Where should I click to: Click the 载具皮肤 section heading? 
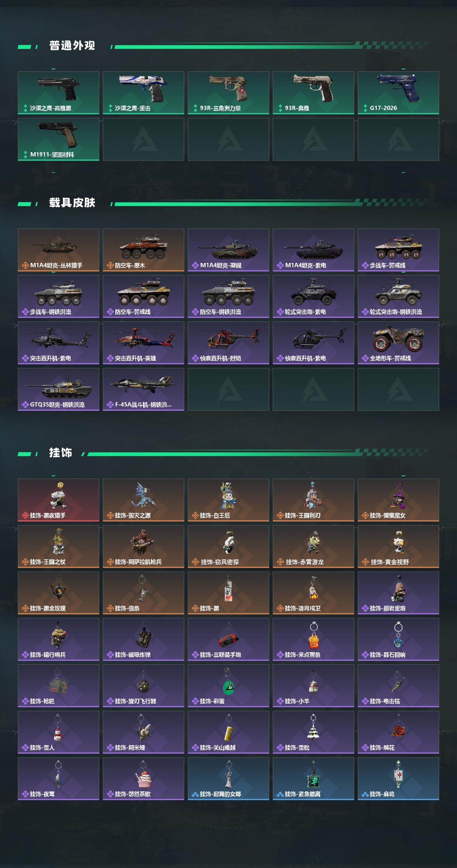pos(72,203)
